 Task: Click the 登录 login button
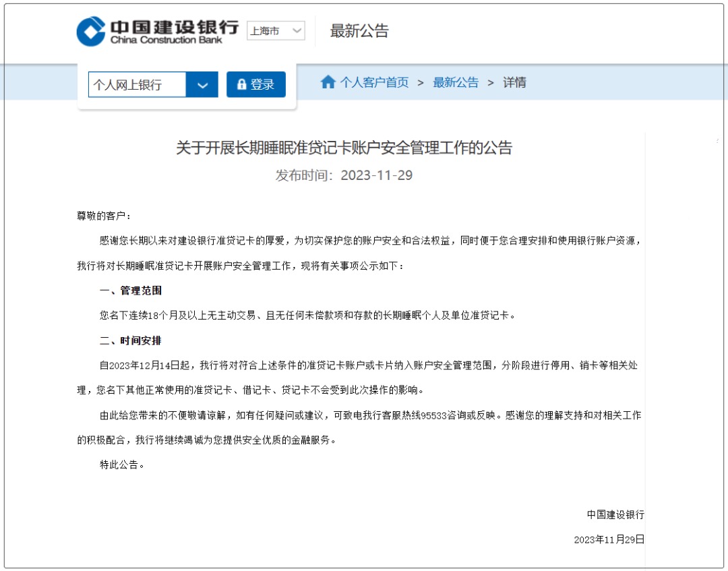[256, 84]
